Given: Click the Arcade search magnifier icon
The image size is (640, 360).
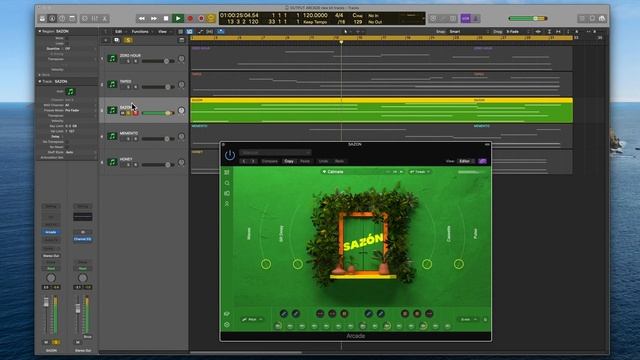Looking at the screenshot, I should coord(227,183).
